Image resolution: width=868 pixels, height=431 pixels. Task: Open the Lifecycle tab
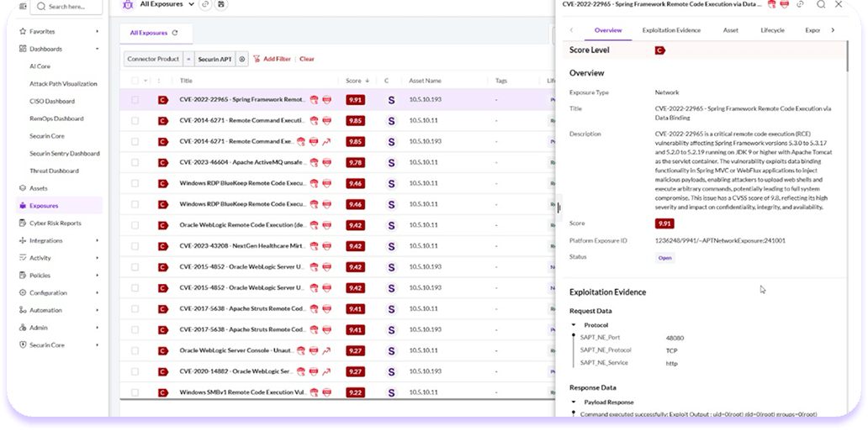pos(772,30)
